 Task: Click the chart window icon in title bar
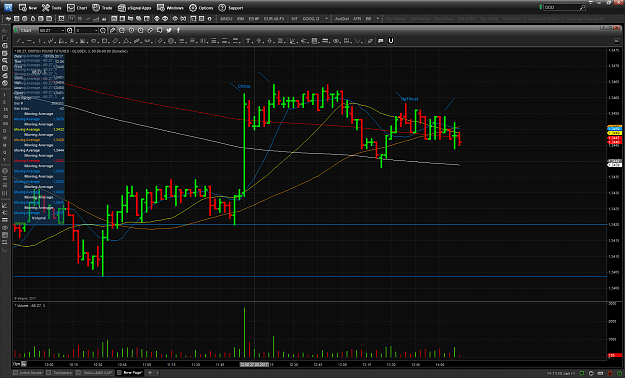(17, 30)
